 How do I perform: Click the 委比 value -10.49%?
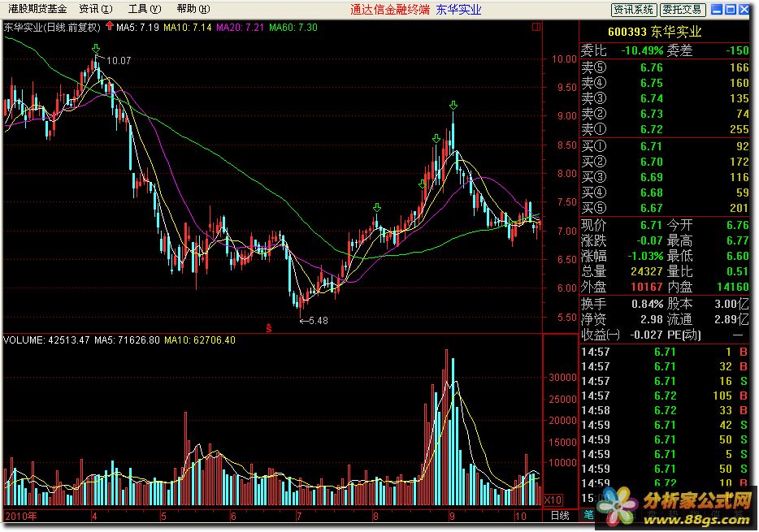[642, 50]
